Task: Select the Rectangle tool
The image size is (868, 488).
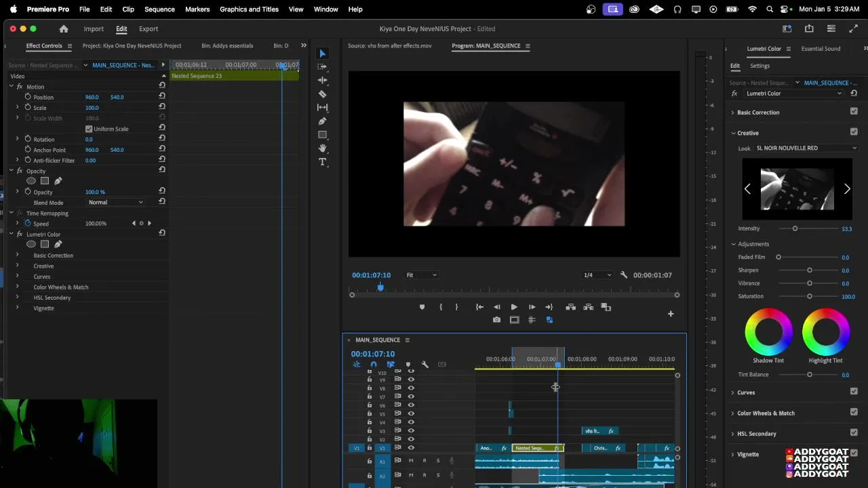Action: 322,135
